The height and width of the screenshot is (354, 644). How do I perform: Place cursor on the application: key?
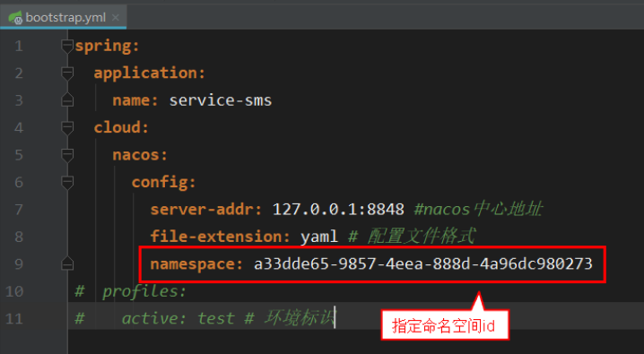pyautogui.click(x=150, y=73)
